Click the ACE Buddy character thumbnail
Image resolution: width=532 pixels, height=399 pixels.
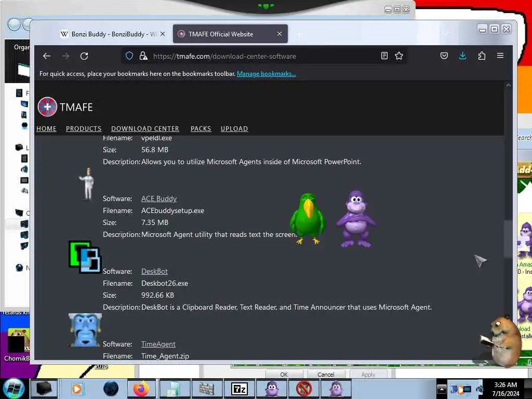(88, 183)
